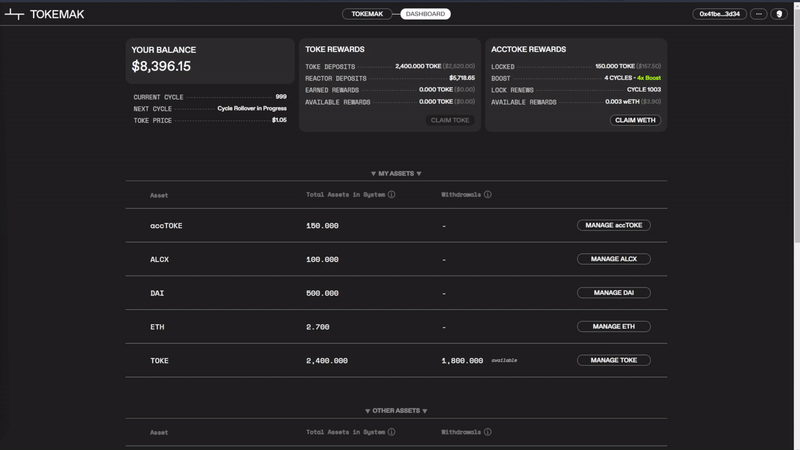Image resolution: width=800 pixels, height=450 pixels.
Task: Switch to the DASHBOARD tab
Action: tap(425, 14)
